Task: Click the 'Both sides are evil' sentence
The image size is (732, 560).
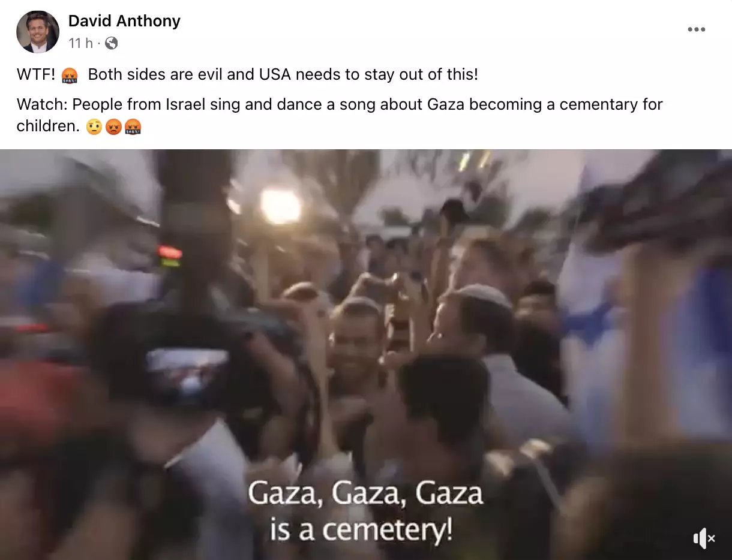Action: [283, 75]
